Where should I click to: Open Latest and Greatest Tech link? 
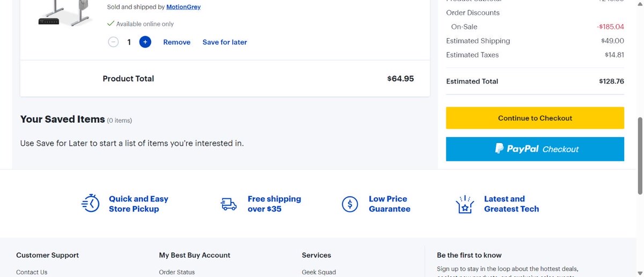(x=511, y=204)
